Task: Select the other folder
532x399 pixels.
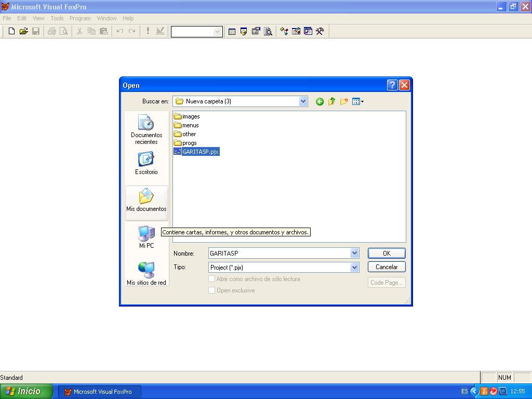Action: click(185, 134)
